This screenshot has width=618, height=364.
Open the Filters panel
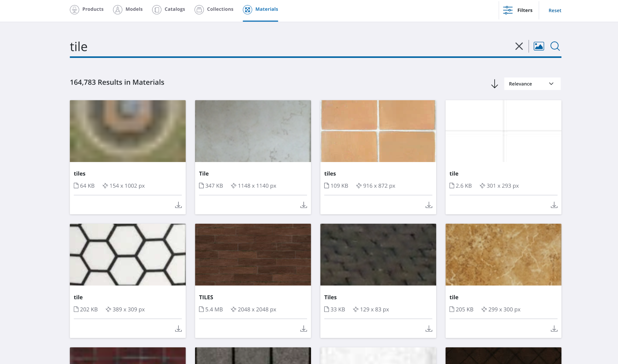coord(518,10)
